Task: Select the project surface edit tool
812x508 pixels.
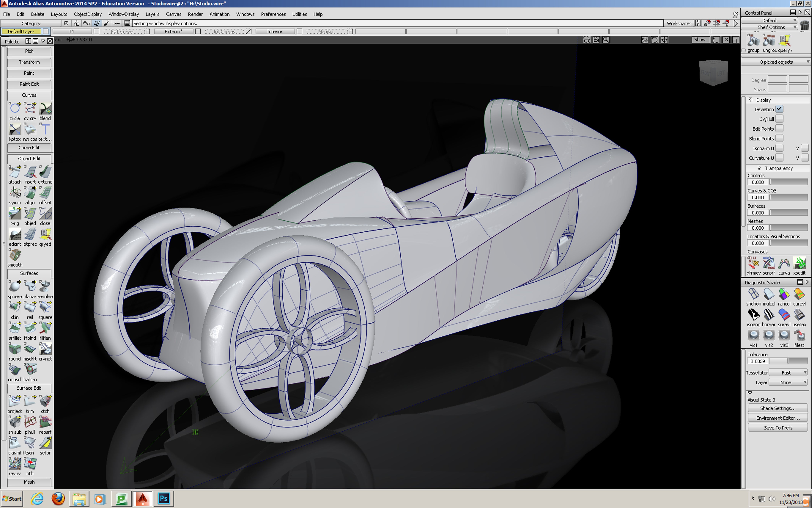Action: click(15, 402)
